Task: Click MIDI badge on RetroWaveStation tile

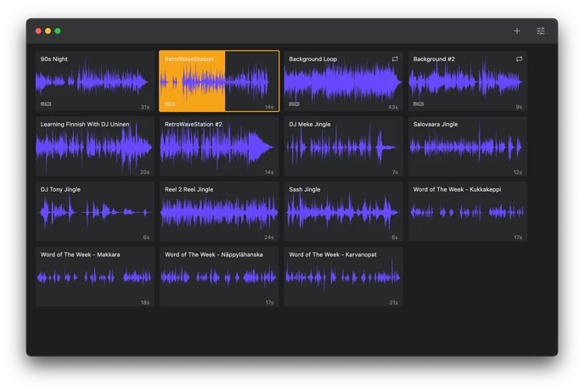Action: [170, 104]
